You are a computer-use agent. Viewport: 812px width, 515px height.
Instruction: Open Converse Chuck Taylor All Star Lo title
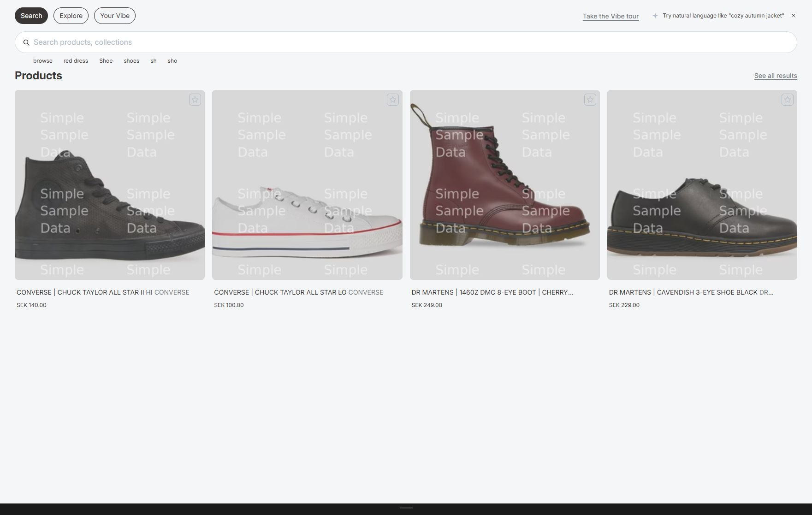299,292
